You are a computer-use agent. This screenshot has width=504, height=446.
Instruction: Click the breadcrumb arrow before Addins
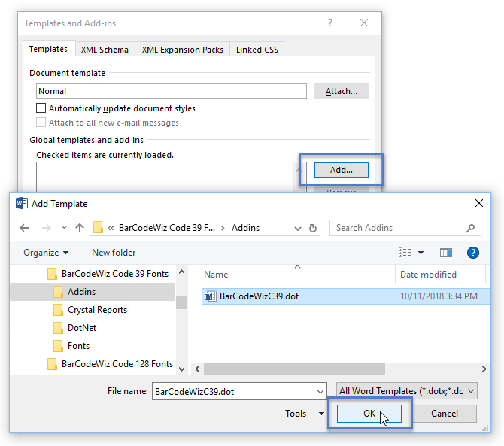point(223,228)
